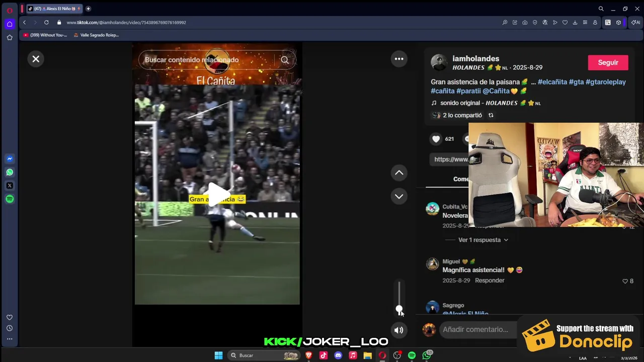Viewport: 644px width, 362px height.
Task: Open X (Twitter) in Opera sidebar
Action: coord(10,186)
